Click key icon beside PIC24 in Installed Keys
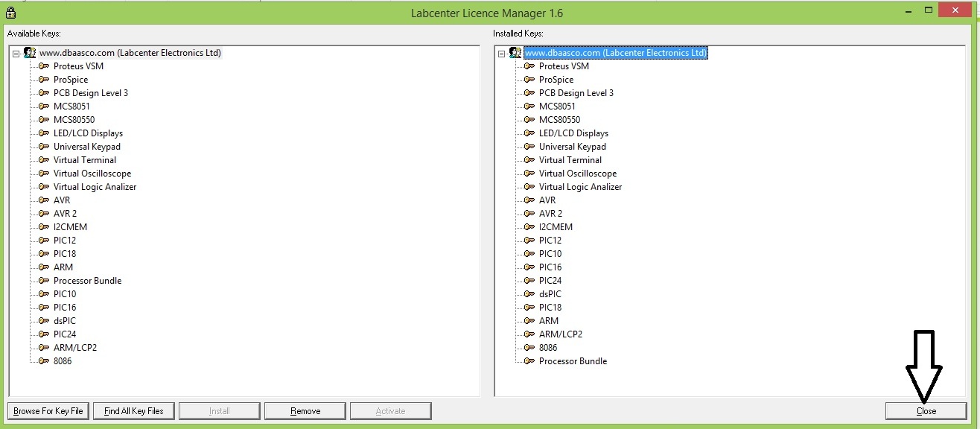Viewport: 980px width, 429px height. pos(529,281)
